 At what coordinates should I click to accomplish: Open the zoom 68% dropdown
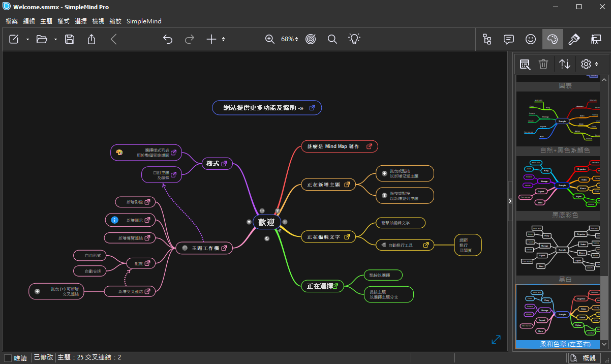290,39
